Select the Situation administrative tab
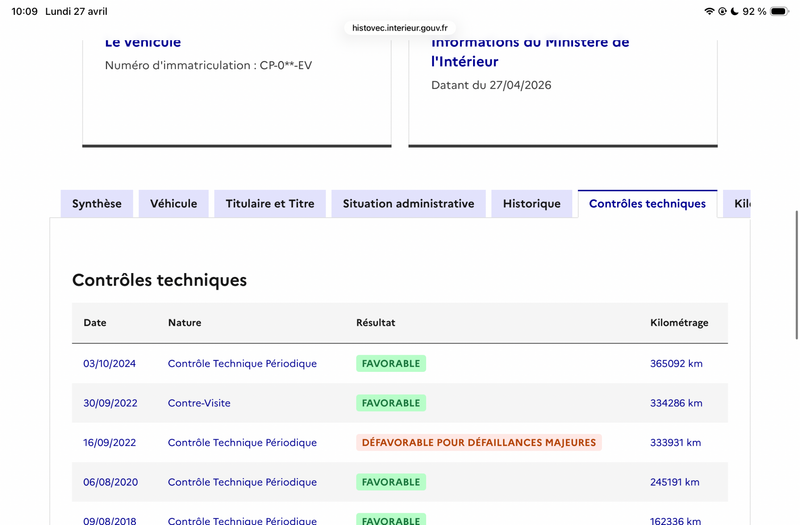Viewport: 800px width, 525px height. (x=409, y=204)
